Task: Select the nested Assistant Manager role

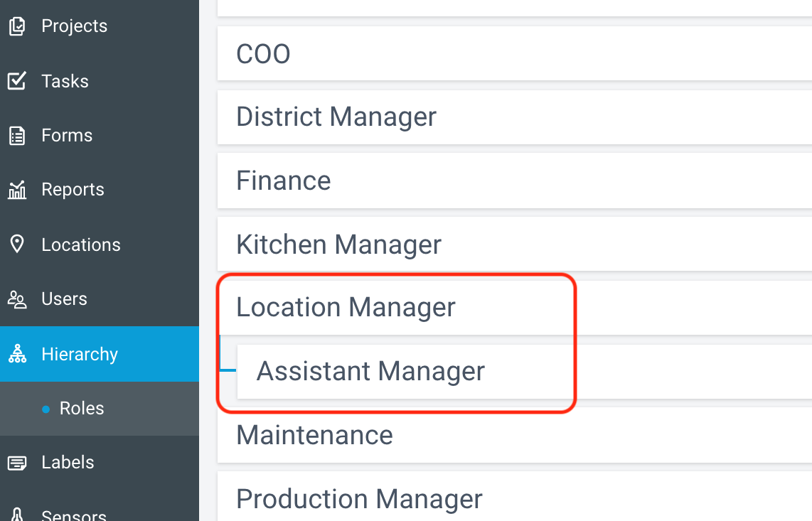Action: point(525,371)
